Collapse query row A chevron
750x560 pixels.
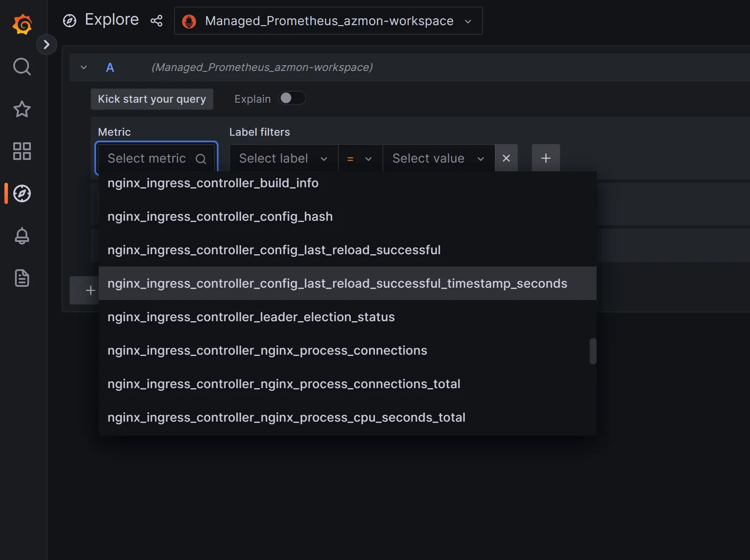(84, 67)
